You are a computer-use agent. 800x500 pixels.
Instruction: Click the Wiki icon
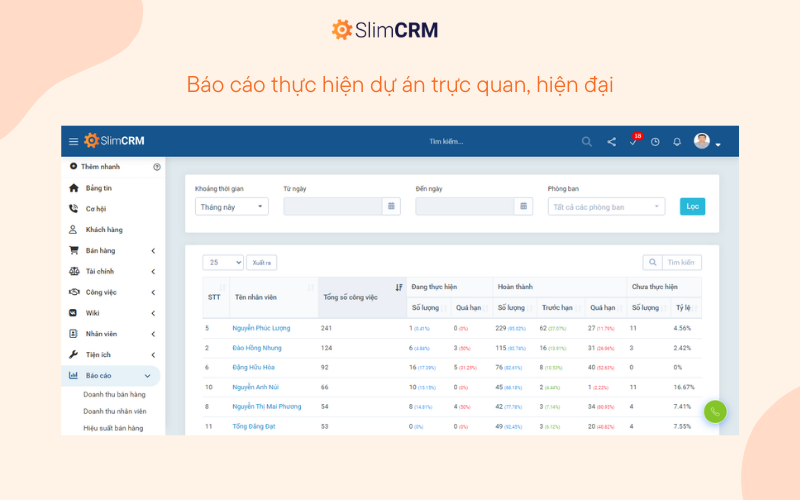pos(73,313)
